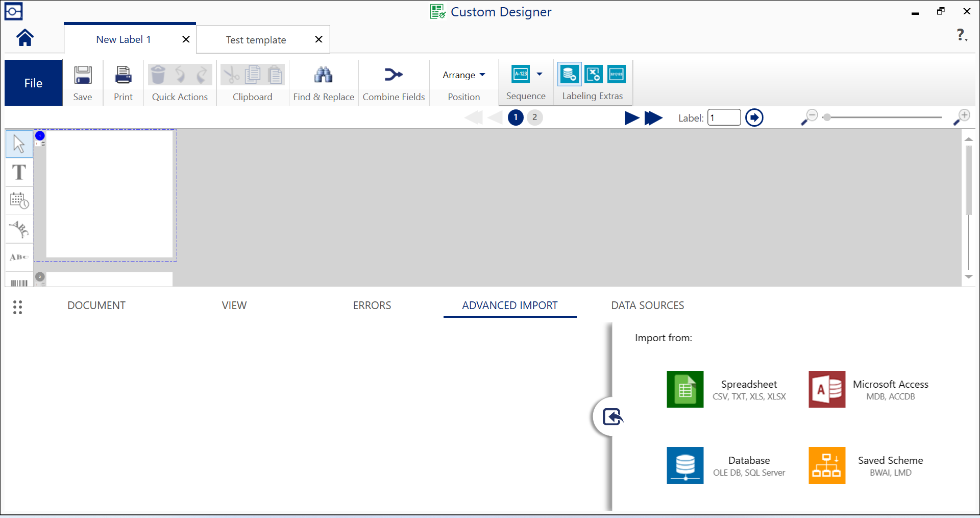Select the Date/Time tool in left toolbar

[x=19, y=200]
